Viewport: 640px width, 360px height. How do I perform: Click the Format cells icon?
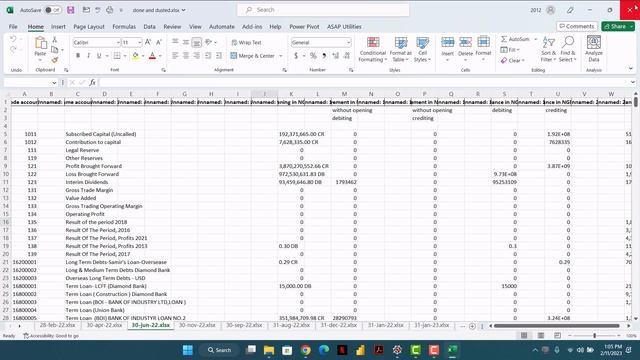pyautogui.click(x=483, y=42)
